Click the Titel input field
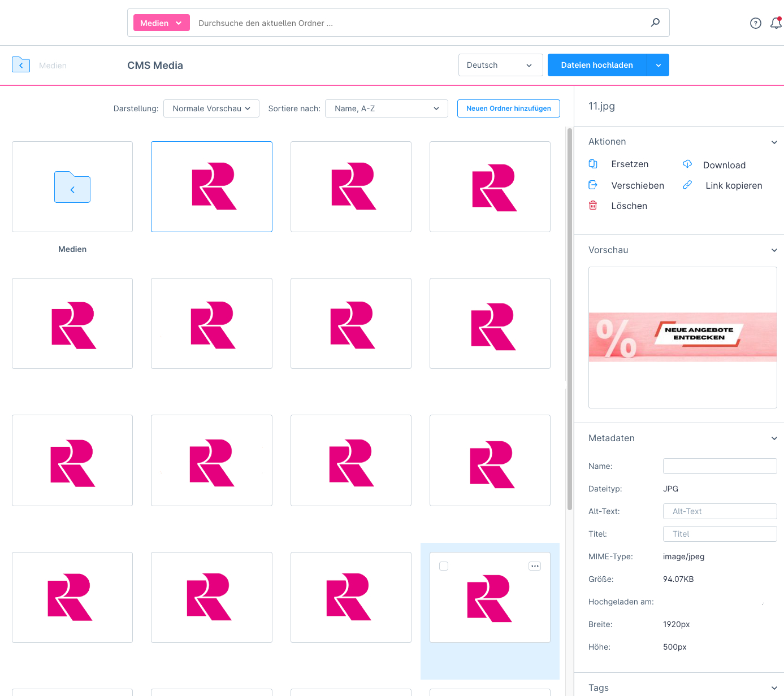The height and width of the screenshot is (696, 784). (720, 534)
